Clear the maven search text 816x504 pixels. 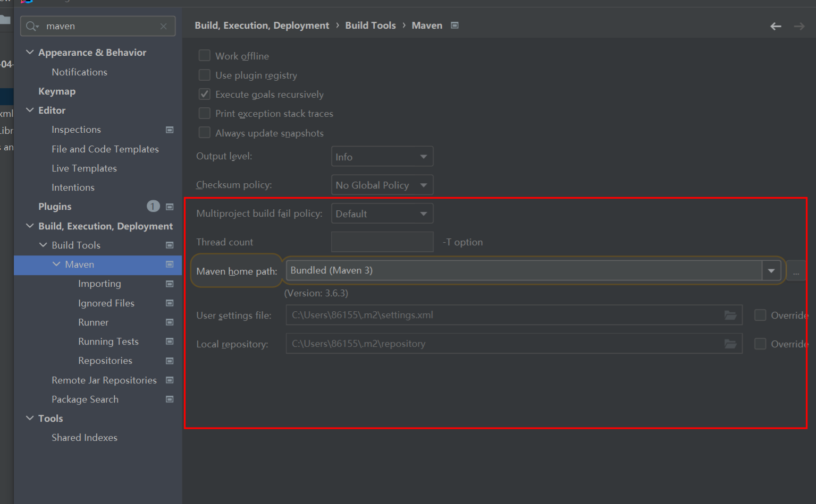pyautogui.click(x=164, y=26)
